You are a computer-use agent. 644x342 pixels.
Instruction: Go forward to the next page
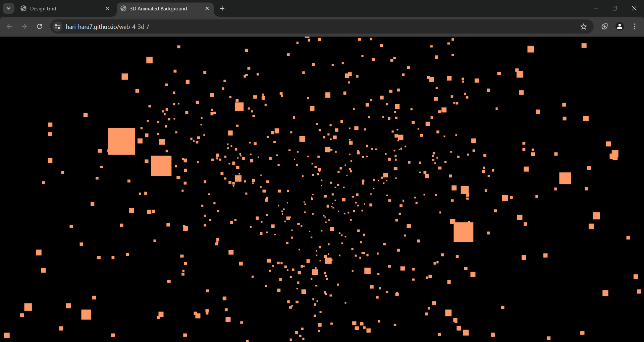24,26
